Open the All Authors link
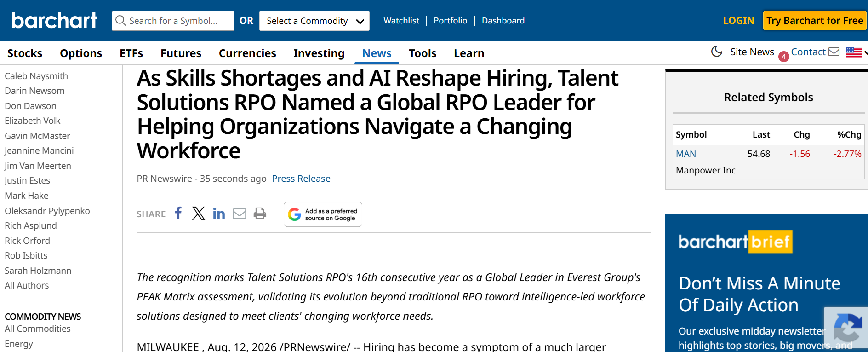Image resolution: width=868 pixels, height=352 pixels. 27,285
